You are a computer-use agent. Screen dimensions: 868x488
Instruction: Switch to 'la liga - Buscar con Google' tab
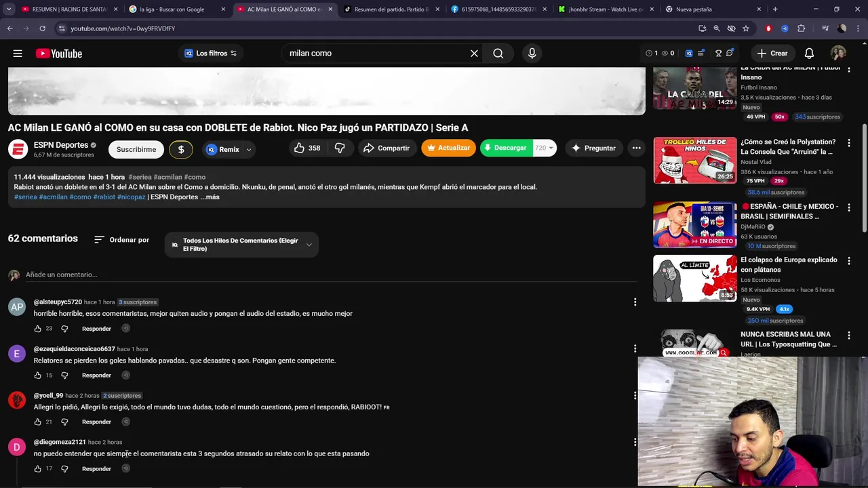pos(178,9)
